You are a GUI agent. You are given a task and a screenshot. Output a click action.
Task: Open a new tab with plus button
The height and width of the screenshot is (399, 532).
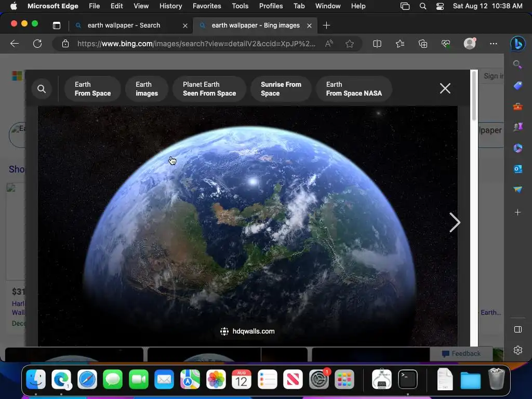point(326,25)
